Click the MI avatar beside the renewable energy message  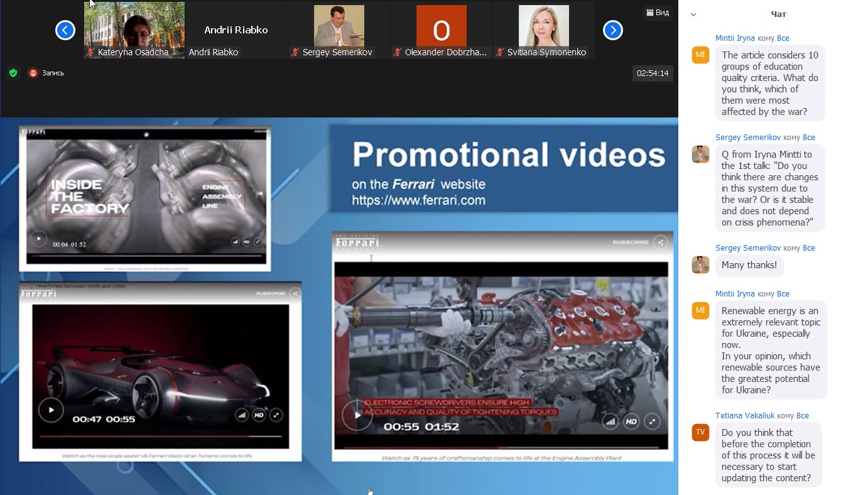tap(700, 310)
